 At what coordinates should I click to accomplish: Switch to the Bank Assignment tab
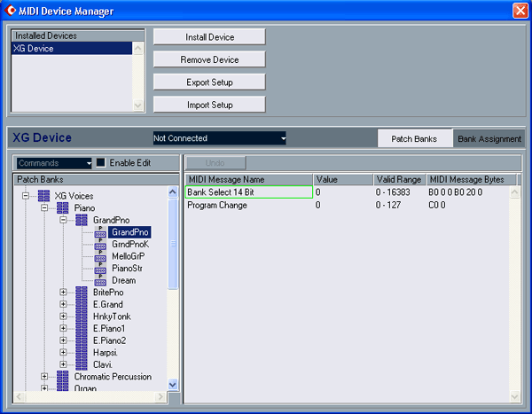[x=489, y=138]
